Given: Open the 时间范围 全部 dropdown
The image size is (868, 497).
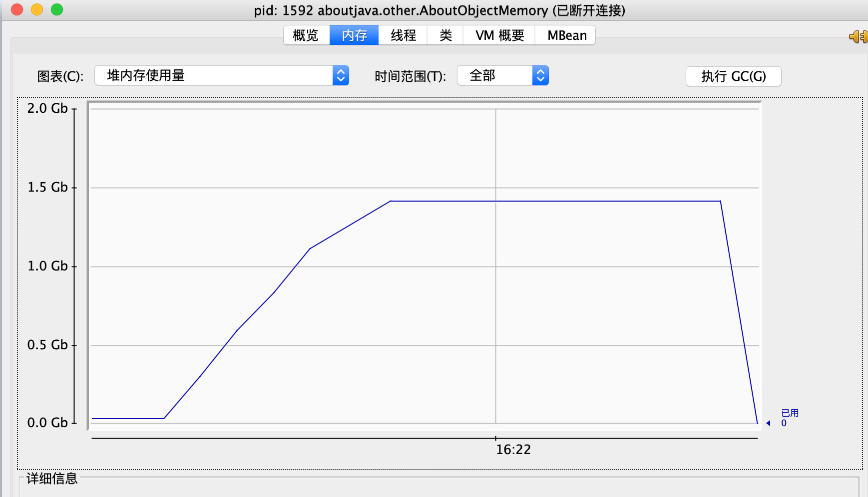Looking at the screenshot, I should click(x=503, y=76).
